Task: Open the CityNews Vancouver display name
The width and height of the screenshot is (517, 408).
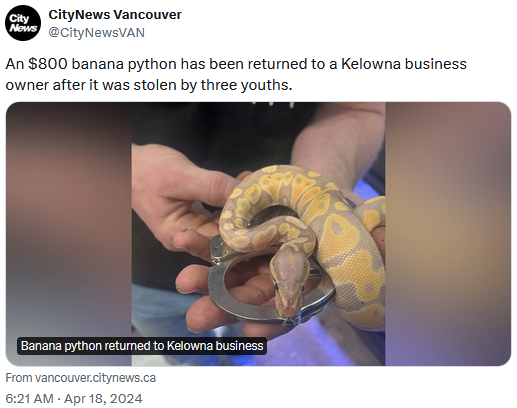Action: (x=115, y=15)
